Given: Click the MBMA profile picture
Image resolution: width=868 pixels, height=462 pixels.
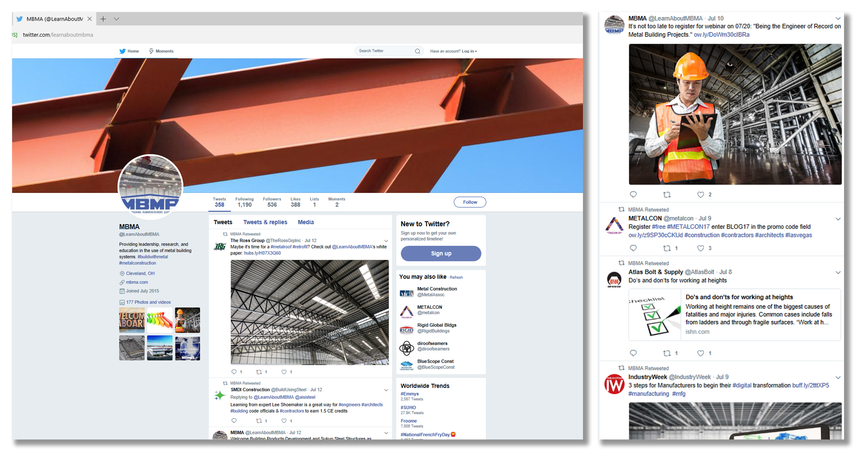Looking at the screenshot, I should pos(150,187).
